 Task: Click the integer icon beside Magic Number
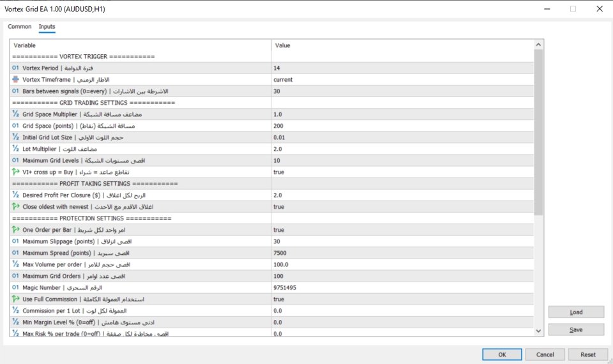click(15, 287)
